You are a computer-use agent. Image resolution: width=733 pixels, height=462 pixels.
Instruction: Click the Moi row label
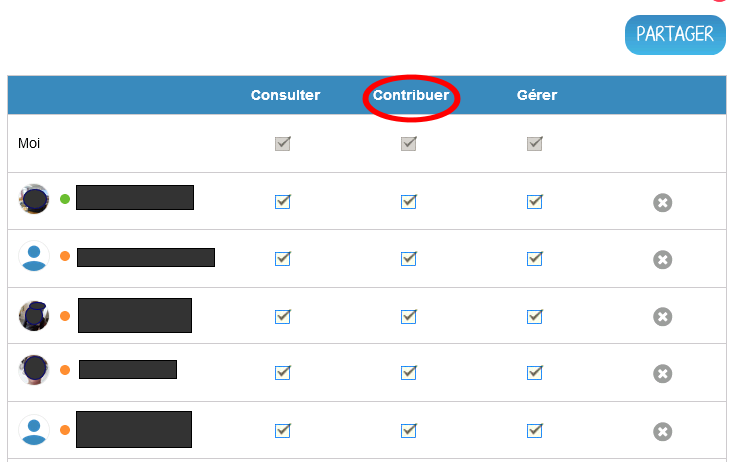point(29,144)
